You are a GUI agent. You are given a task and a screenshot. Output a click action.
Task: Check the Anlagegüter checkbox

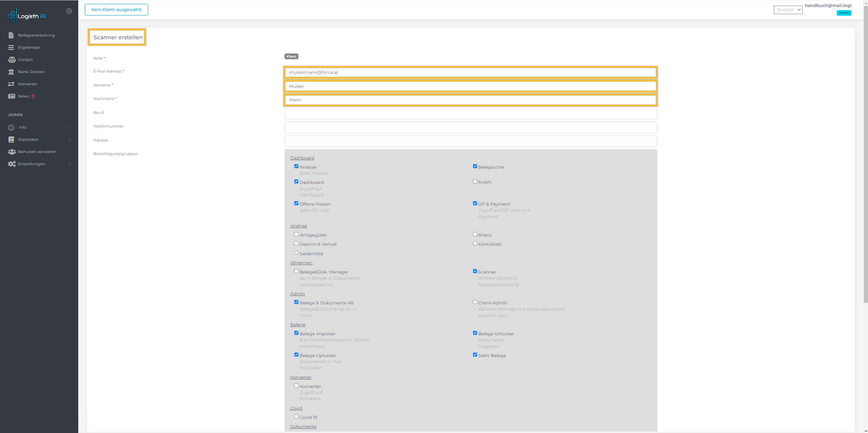pyautogui.click(x=296, y=234)
